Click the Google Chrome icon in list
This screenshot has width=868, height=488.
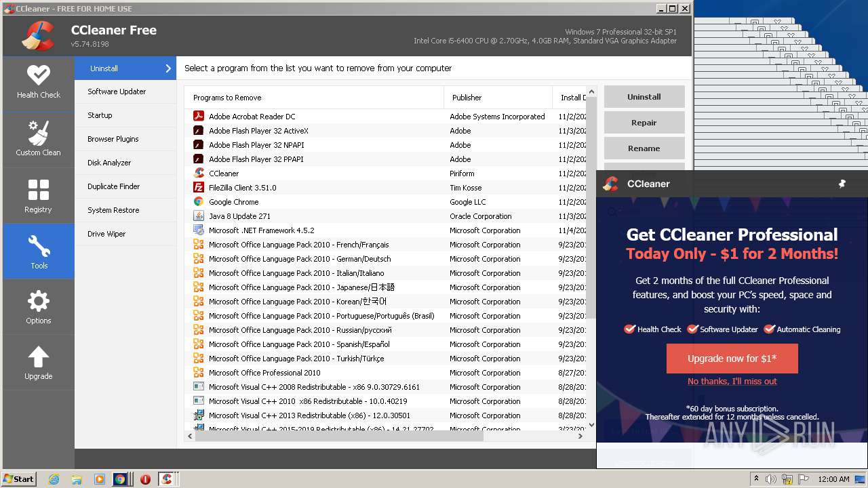tap(199, 201)
